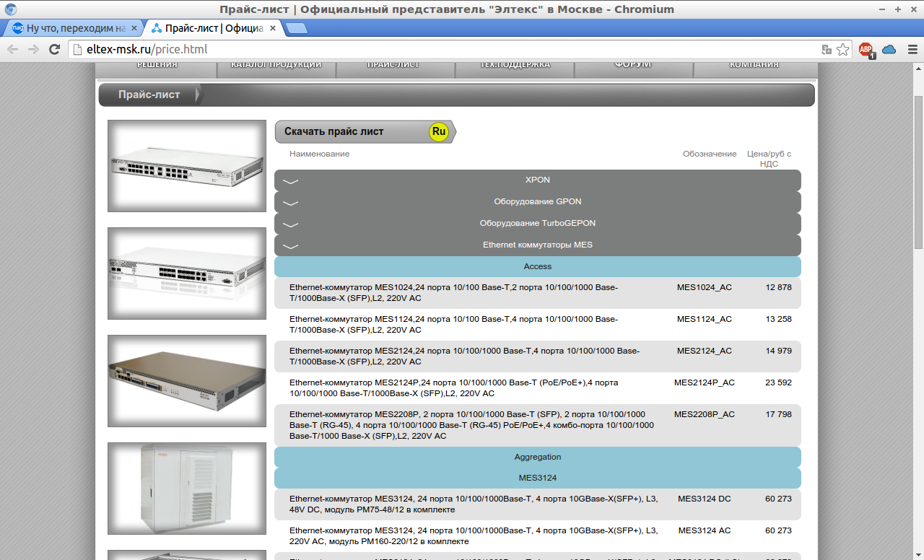Viewport: 924px width, 560px height.
Task: Select the MES1024_AC designation cell
Action: pos(705,287)
